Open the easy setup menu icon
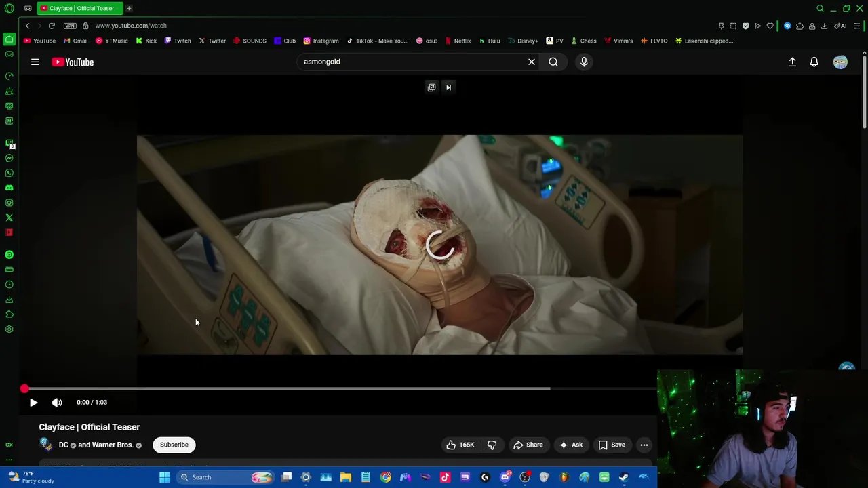 857,26
